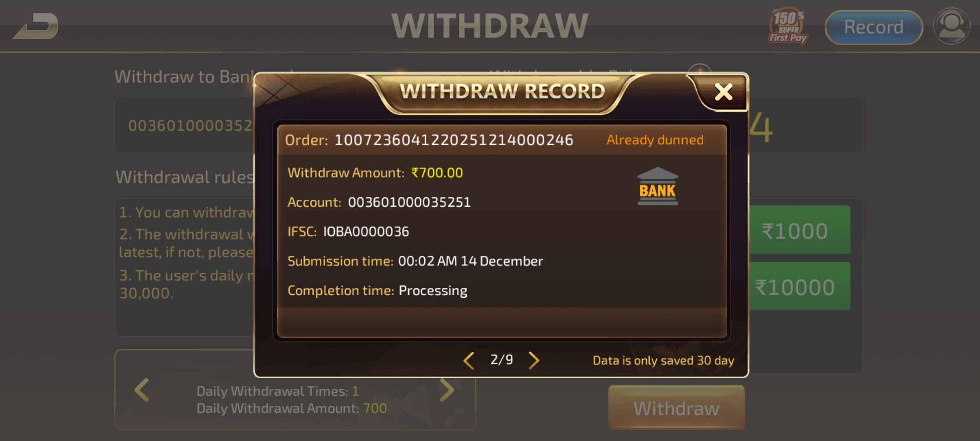Image resolution: width=980 pixels, height=441 pixels.
Task: Tap the back arrow icon
Action: (36, 26)
